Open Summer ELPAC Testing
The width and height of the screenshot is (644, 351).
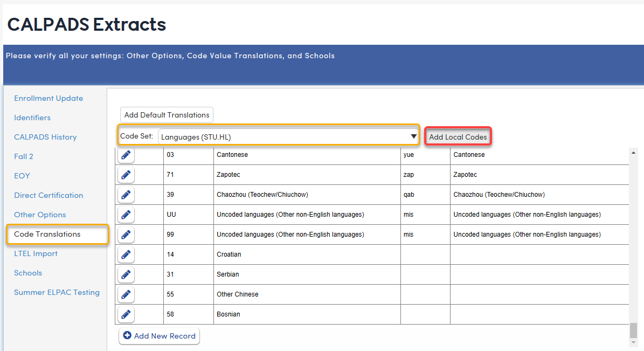click(x=57, y=292)
